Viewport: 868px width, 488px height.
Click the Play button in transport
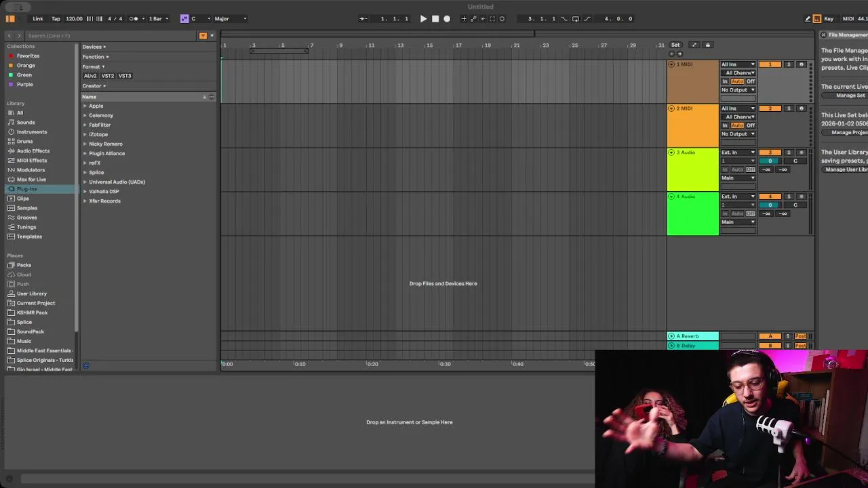(x=423, y=19)
